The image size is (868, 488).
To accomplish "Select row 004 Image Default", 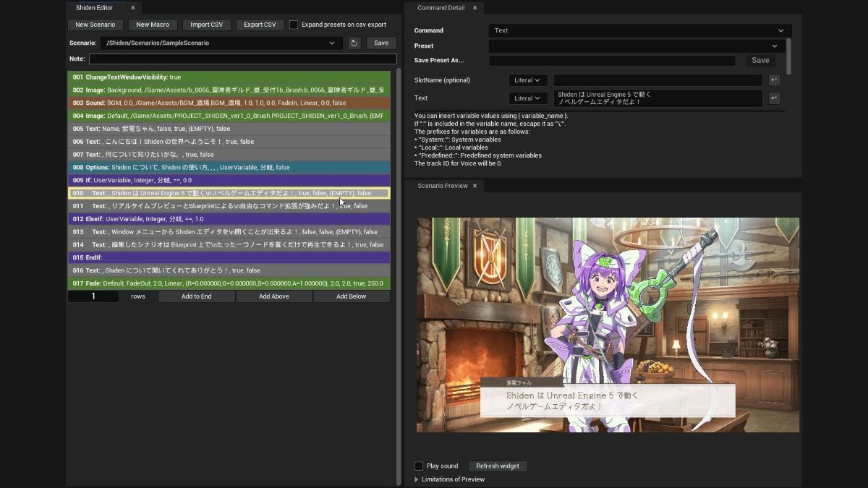I will (229, 116).
